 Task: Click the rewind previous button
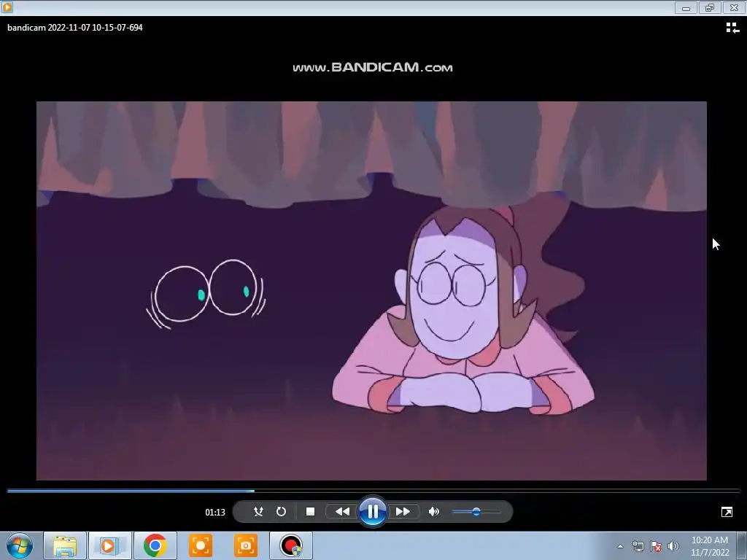click(342, 511)
